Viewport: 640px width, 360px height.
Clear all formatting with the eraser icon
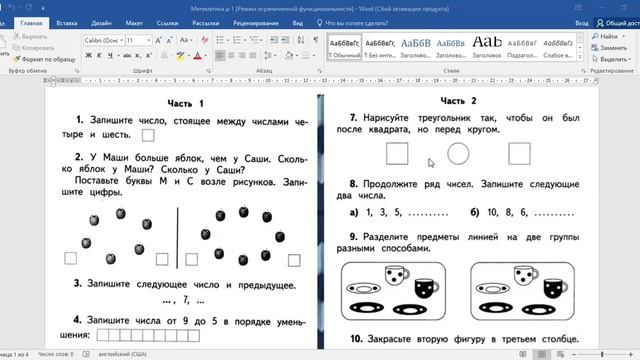[x=205, y=40]
